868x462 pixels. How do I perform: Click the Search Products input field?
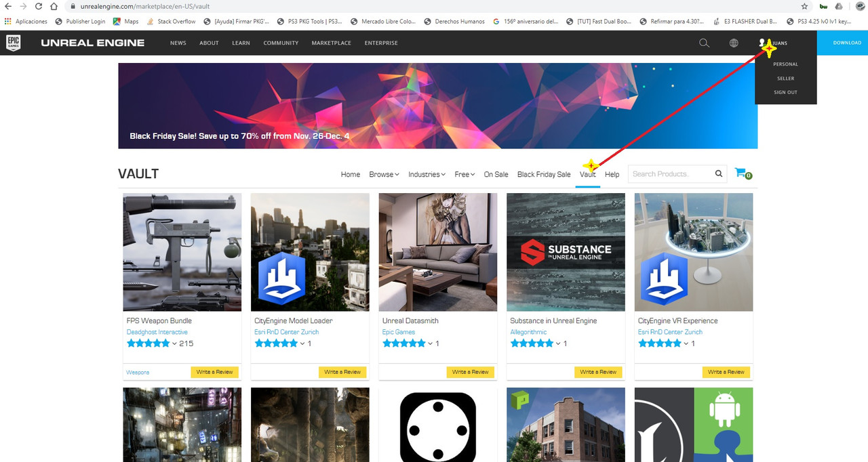pyautogui.click(x=670, y=174)
